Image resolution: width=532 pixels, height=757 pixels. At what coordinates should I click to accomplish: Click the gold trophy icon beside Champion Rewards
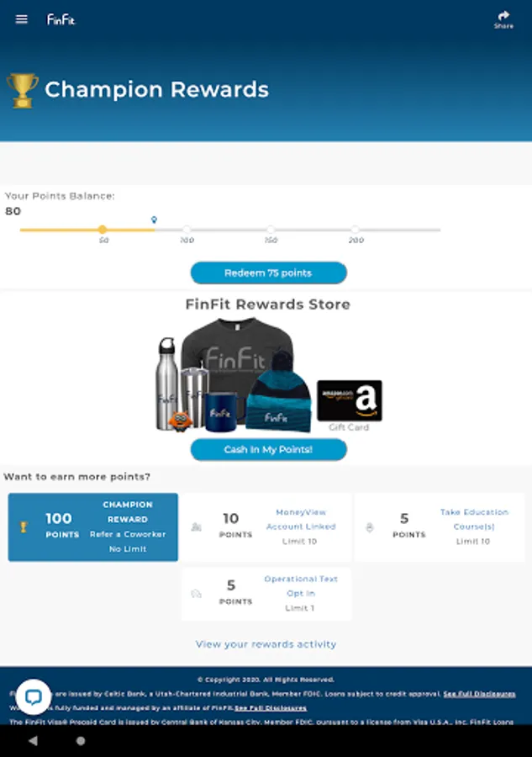point(22,90)
